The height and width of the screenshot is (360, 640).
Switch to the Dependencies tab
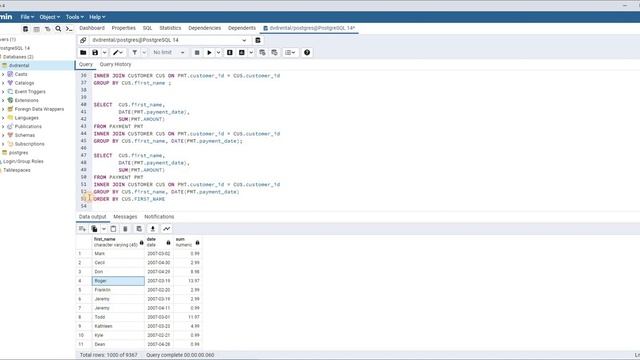[204, 28]
